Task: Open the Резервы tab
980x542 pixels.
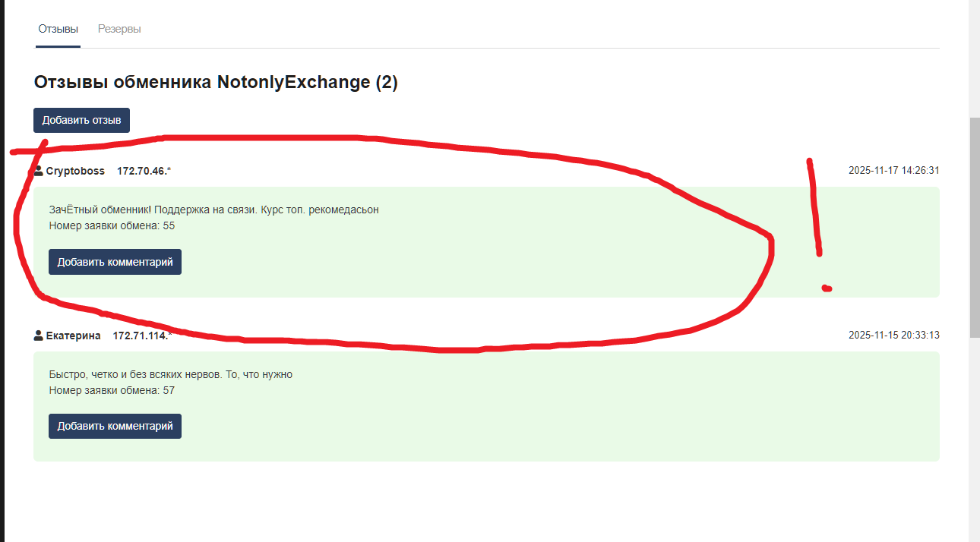Action: [x=119, y=30]
